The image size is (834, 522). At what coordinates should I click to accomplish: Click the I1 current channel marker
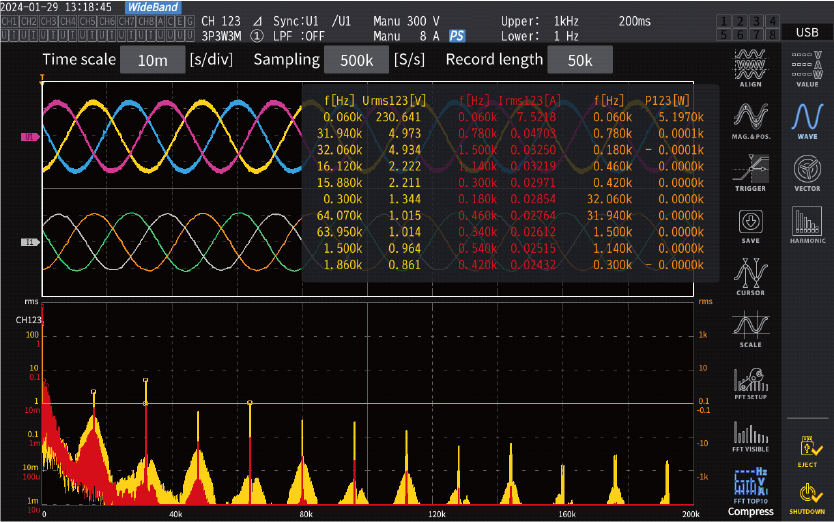[30, 242]
